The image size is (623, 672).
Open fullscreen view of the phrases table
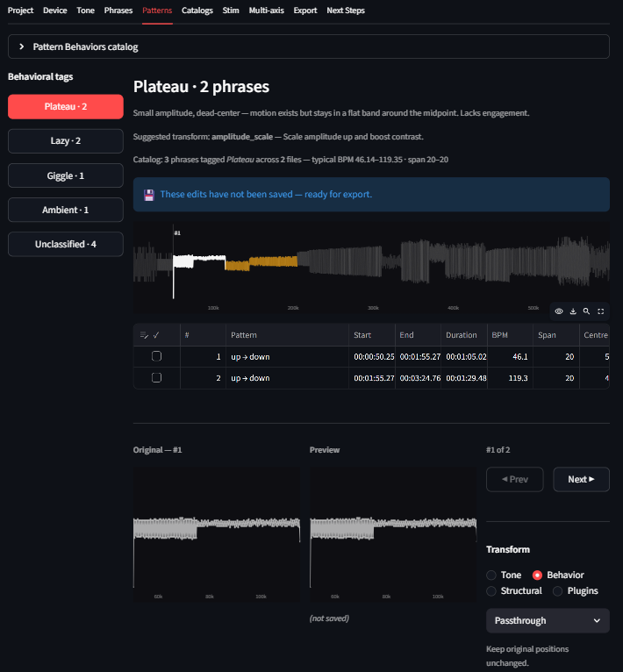600,311
